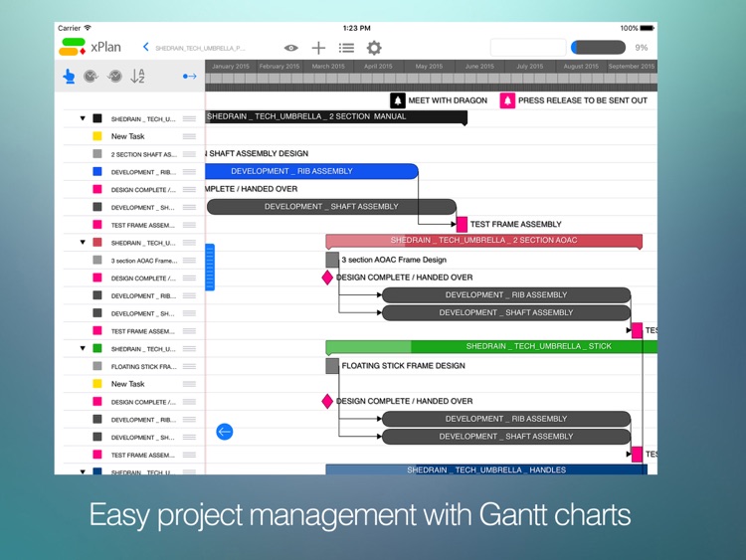Viewport: 746px width, 560px height.
Task: Select the red 2 SECTION AOAC summary bar
Action: [483, 241]
